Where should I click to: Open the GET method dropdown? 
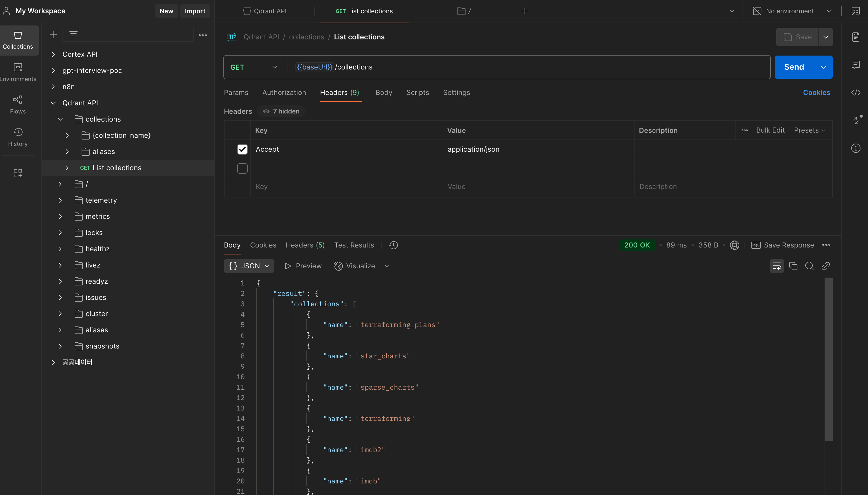(x=254, y=67)
